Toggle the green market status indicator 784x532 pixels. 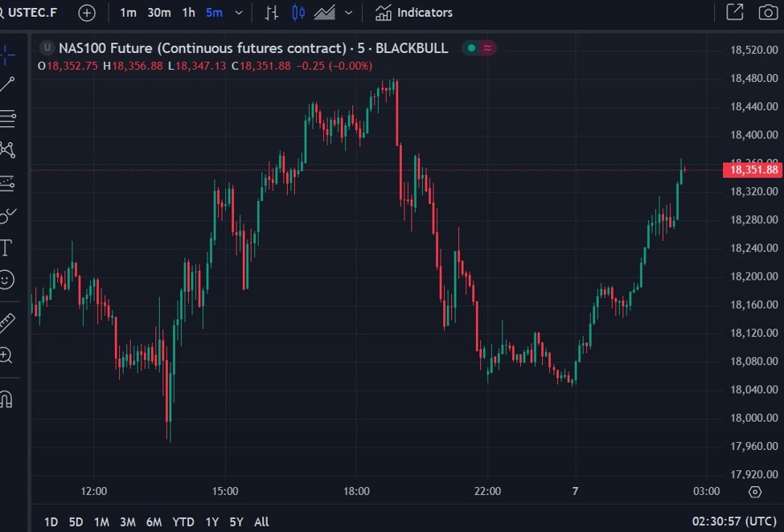tap(471, 48)
